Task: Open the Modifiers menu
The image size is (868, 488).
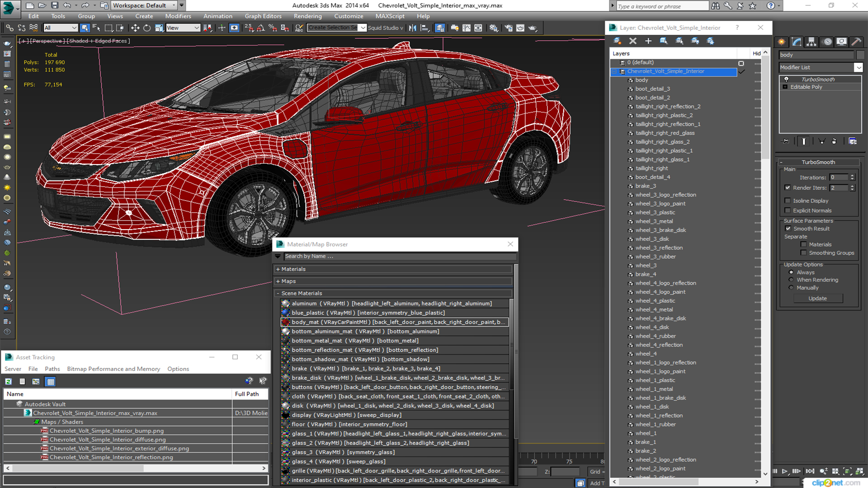Action: (178, 16)
